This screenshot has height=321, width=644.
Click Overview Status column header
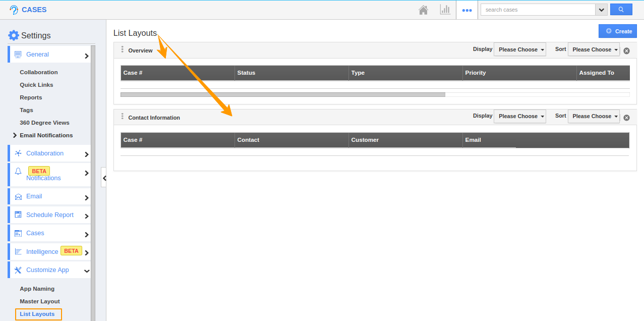(x=291, y=73)
